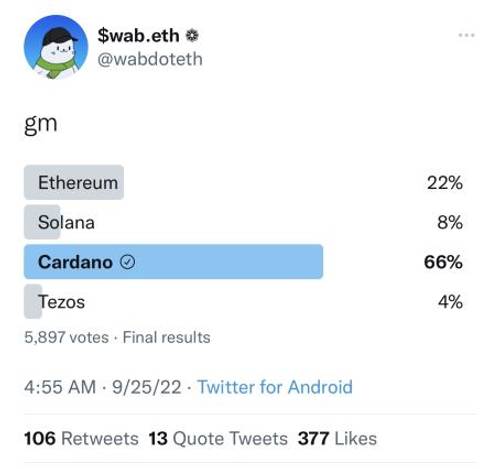Viewport: 500px width, 469px height.
Task: Click the checkmark icon next to Cardano
Action: 128,262
